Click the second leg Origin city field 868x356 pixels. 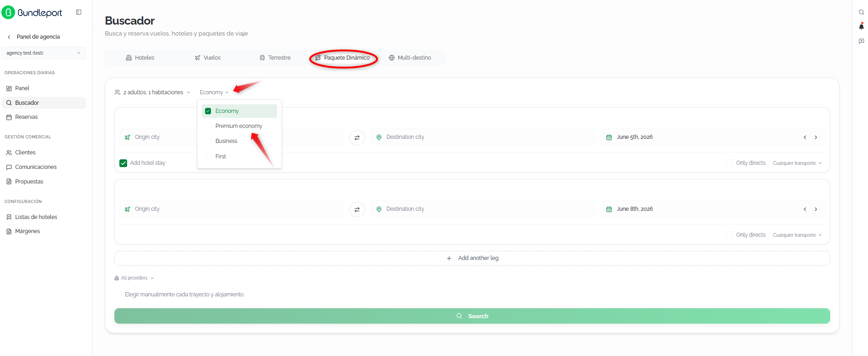tap(231, 209)
